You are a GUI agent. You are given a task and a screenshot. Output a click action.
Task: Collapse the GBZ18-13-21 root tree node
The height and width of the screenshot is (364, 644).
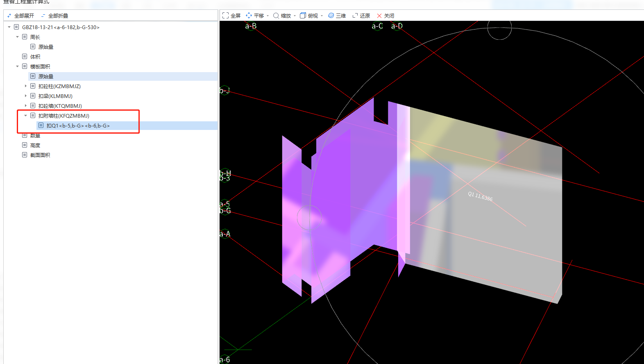9,27
